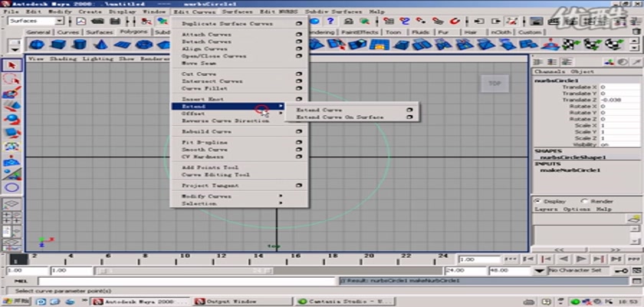Open Rebuild Curve option box

click(299, 131)
